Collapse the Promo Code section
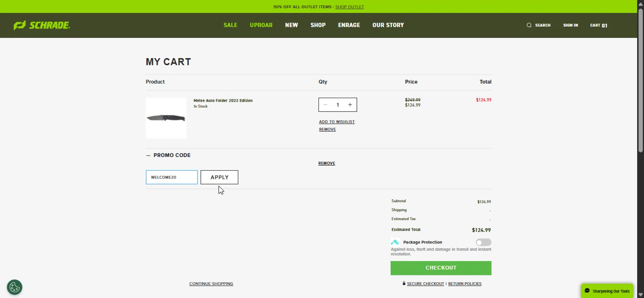Screen dimensions: 644x298 coord(168,155)
